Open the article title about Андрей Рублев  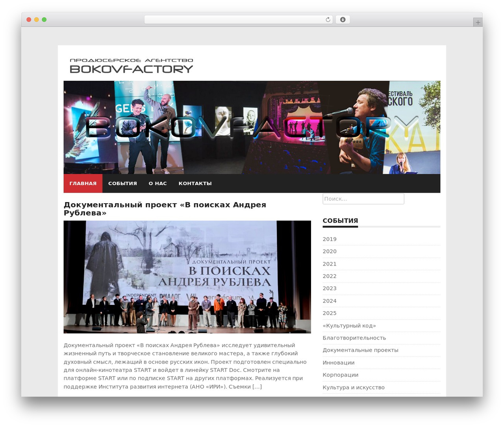pyautogui.click(x=165, y=209)
